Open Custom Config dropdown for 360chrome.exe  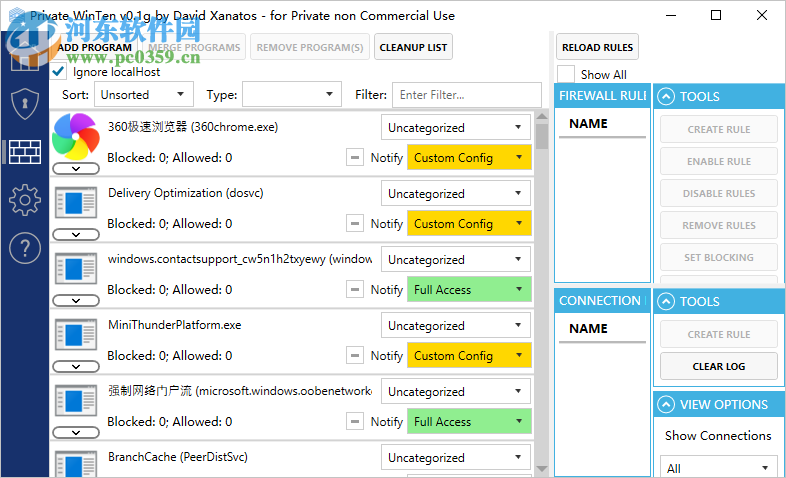[x=469, y=157]
